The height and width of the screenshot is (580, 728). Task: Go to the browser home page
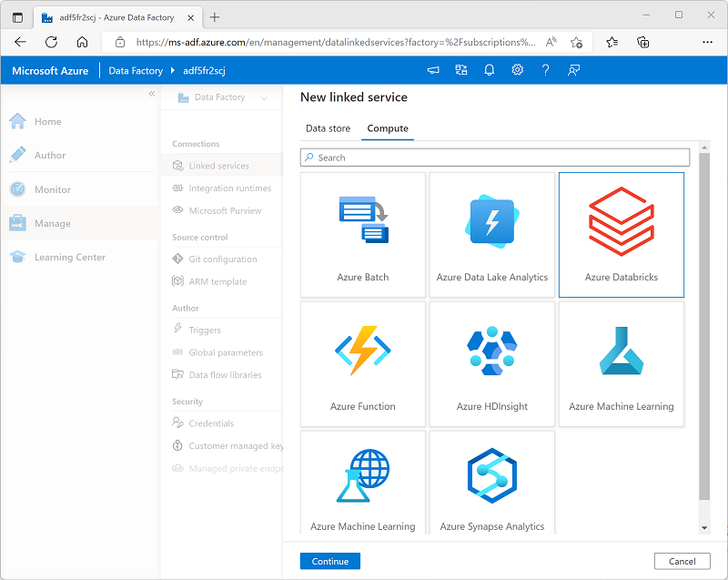[x=82, y=42]
